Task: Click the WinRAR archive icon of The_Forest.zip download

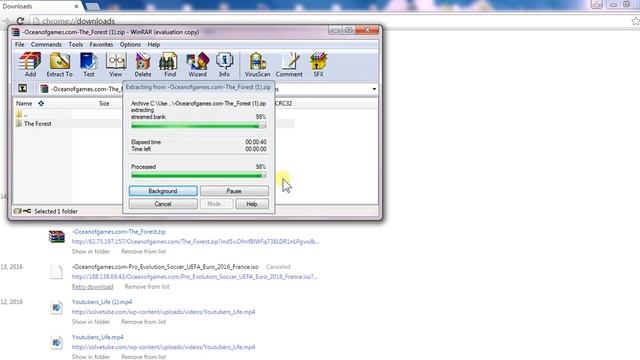Action: click(56, 237)
